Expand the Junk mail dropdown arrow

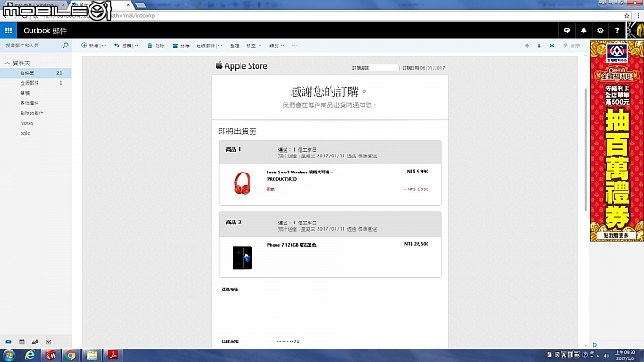220,46
